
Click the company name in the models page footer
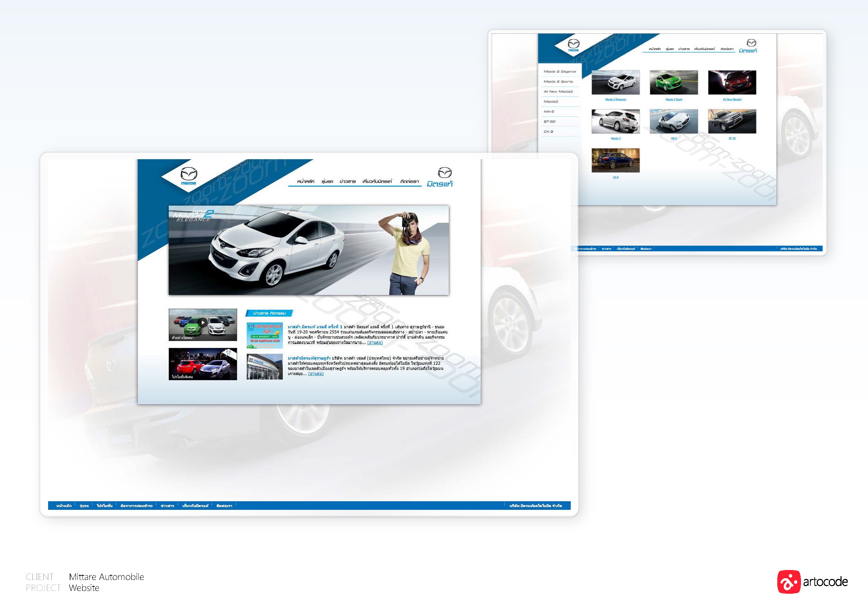coord(799,249)
